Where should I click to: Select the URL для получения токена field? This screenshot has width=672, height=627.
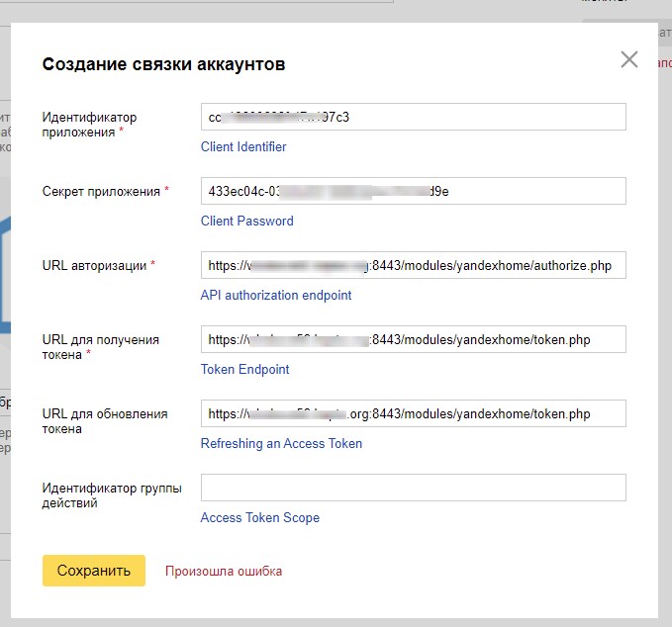point(413,339)
